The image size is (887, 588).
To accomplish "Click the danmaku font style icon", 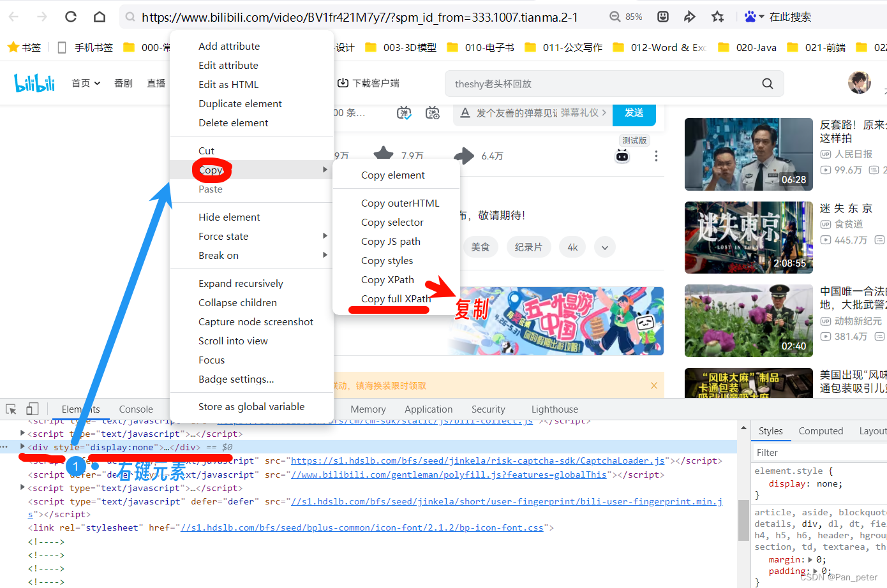I will (x=465, y=113).
